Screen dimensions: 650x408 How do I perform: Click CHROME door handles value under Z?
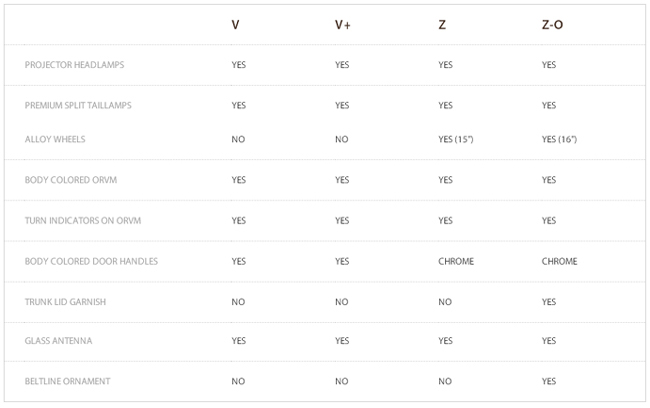point(456,261)
